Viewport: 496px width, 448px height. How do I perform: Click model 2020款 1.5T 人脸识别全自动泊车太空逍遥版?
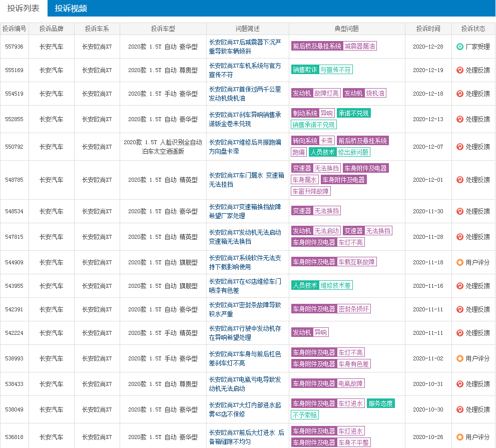point(163,147)
